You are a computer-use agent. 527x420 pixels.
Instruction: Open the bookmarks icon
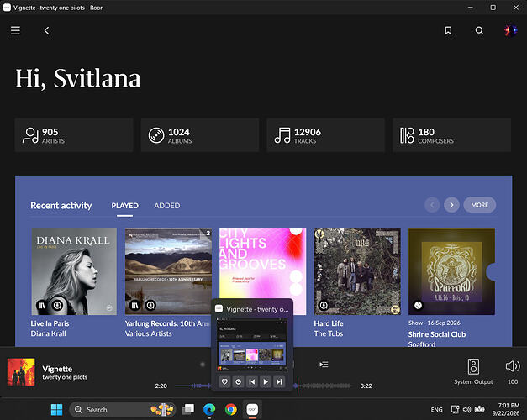(448, 30)
